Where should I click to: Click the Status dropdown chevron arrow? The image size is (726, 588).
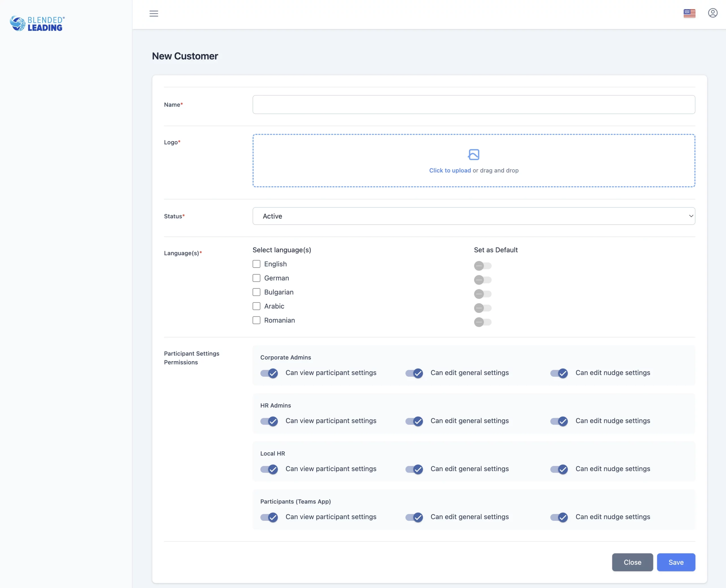[x=691, y=216]
